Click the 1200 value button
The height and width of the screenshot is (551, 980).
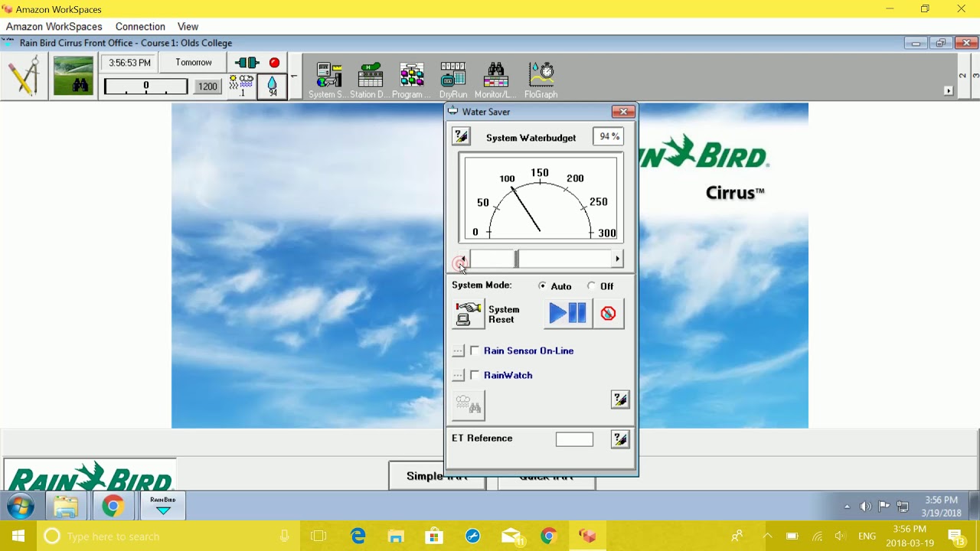[x=207, y=86]
